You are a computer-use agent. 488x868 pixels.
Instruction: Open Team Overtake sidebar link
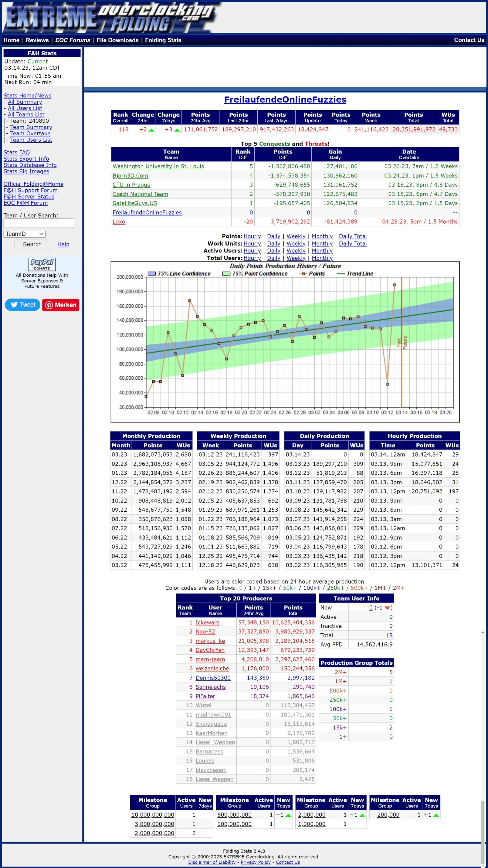30,133
